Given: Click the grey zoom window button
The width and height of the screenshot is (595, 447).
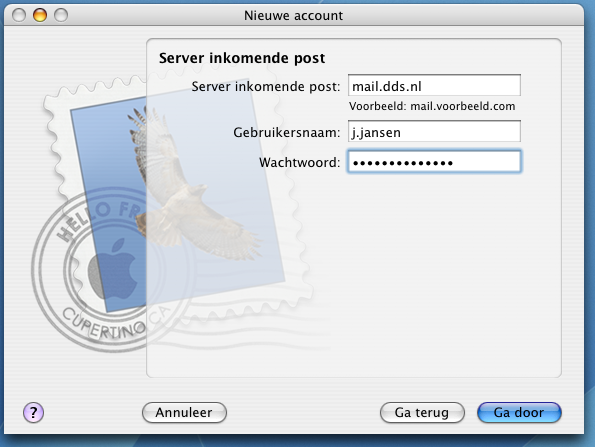Looking at the screenshot, I should 61,15.
